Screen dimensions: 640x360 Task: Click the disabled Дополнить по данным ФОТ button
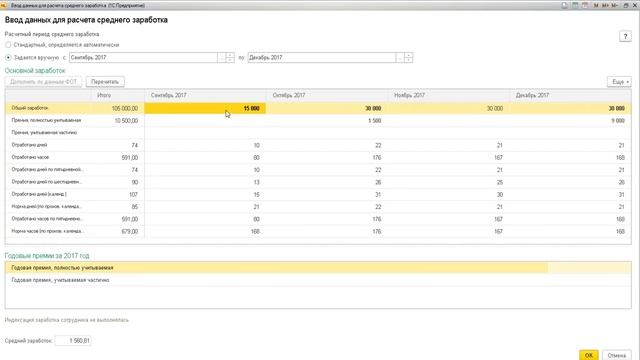pyautogui.click(x=43, y=82)
